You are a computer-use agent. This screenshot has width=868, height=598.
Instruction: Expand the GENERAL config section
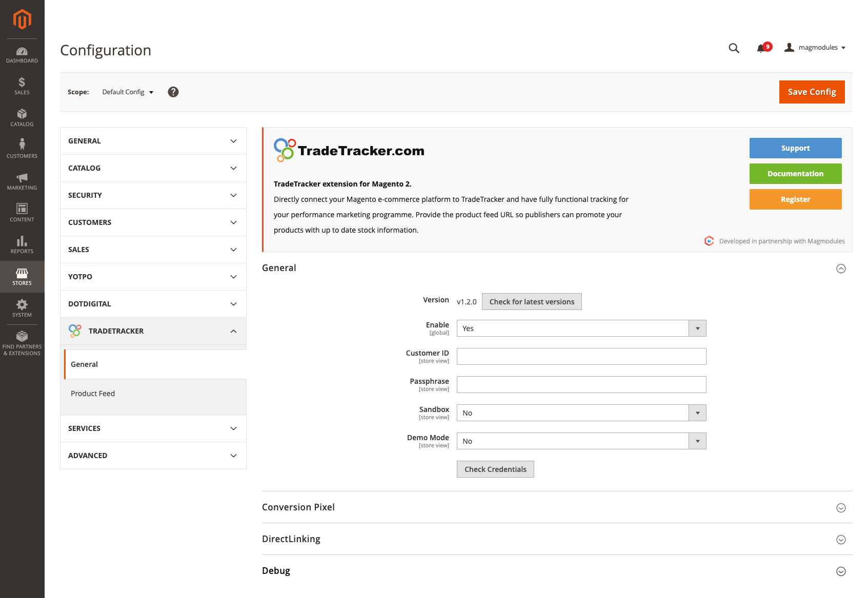153,141
